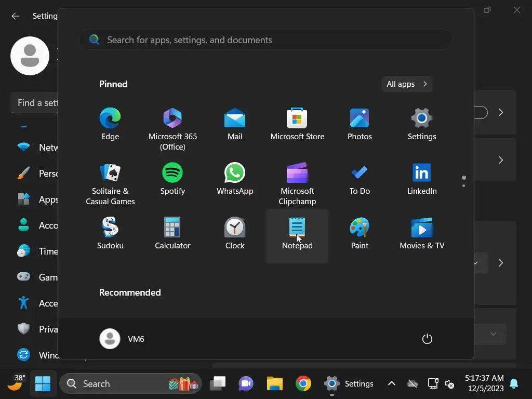The width and height of the screenshot is (532, 399).
Task: Open the To Do app
Action: [360, 179]
